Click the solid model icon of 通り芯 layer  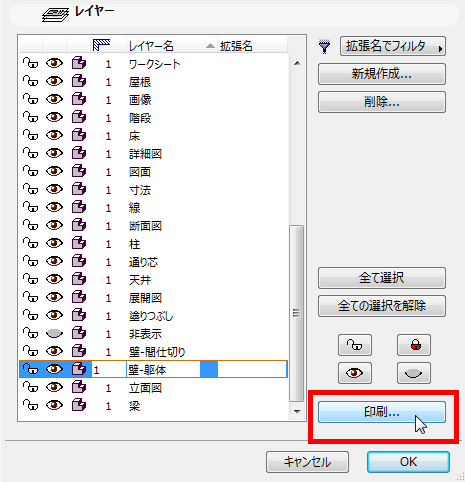[x=79, y=261]
